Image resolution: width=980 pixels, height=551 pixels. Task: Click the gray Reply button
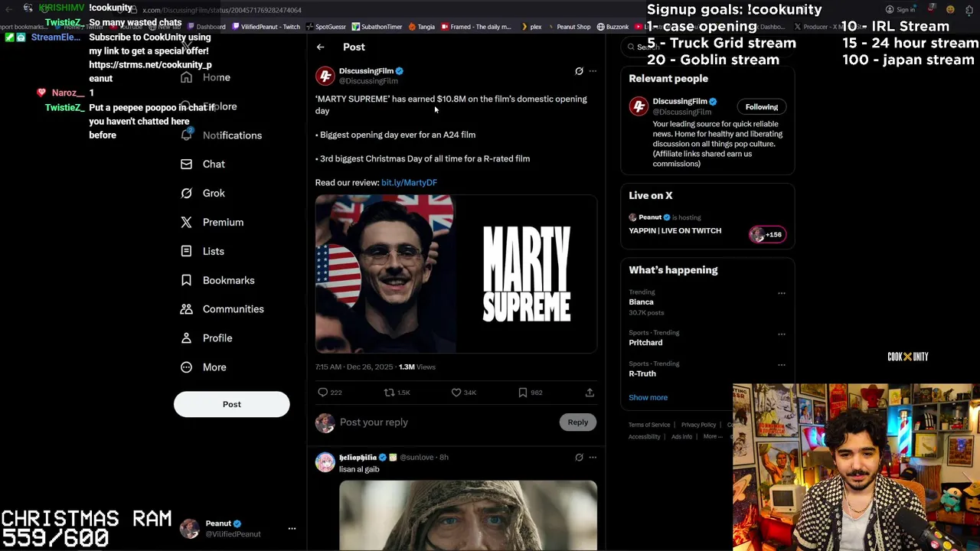tap(578, 422)
